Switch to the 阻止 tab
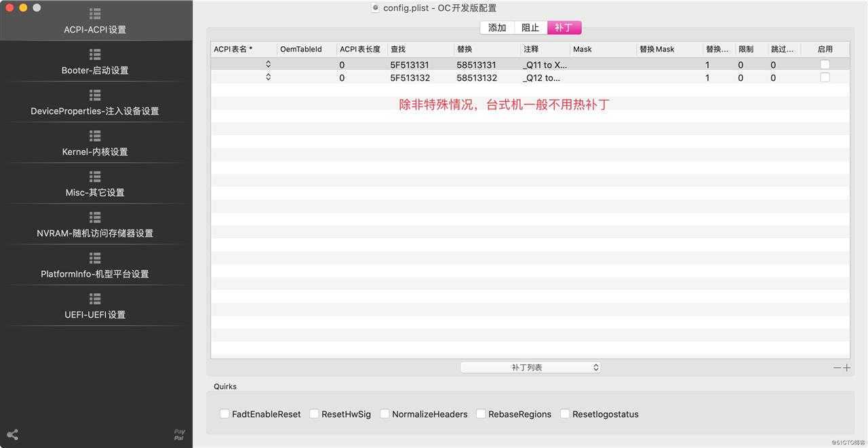 [x=530, y=28]
